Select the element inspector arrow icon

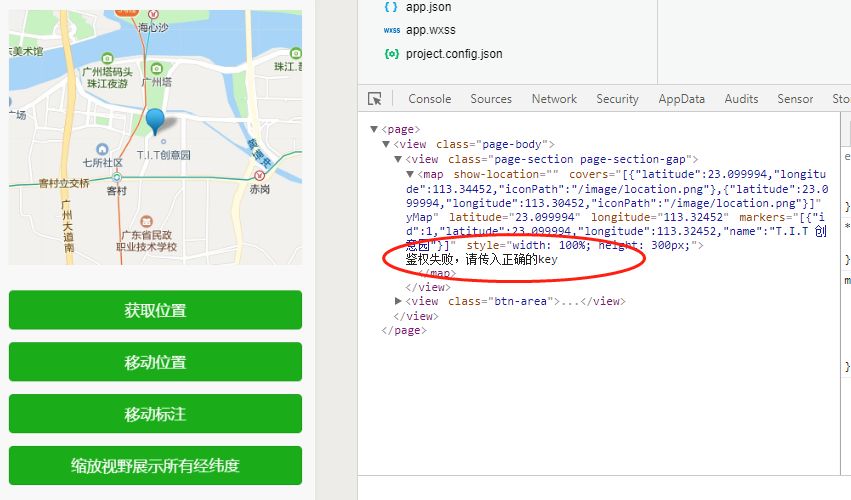click(x=374, y=99)
